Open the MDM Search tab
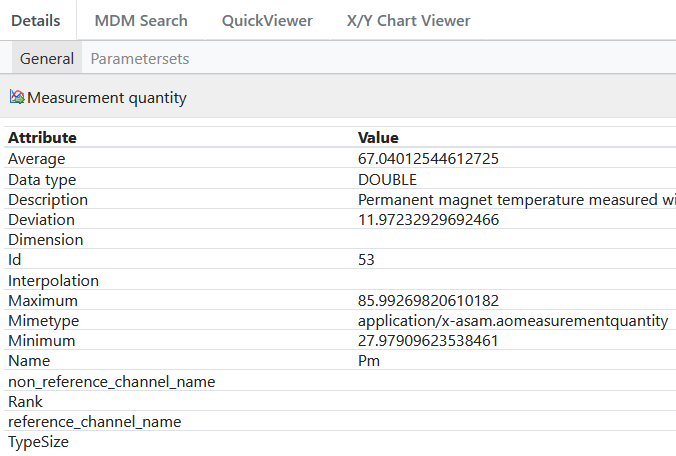This screenshot has width=676, height=456. [x=141, y=20]
